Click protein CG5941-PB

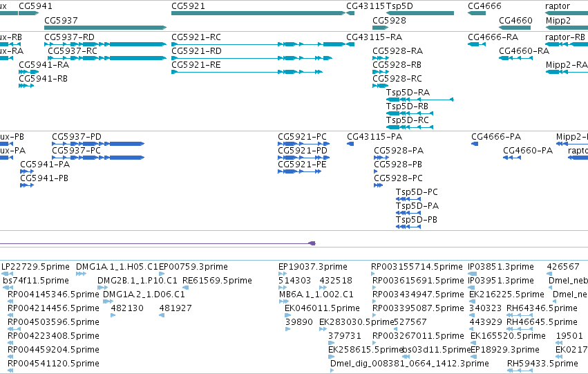[27, 185]
